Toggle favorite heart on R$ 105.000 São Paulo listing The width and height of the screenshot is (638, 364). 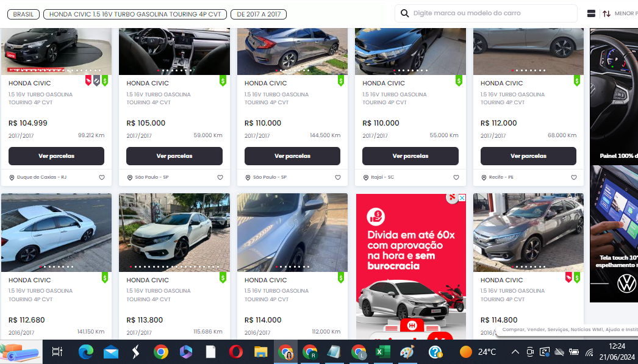pyautogui.click(x=220, y=177)
